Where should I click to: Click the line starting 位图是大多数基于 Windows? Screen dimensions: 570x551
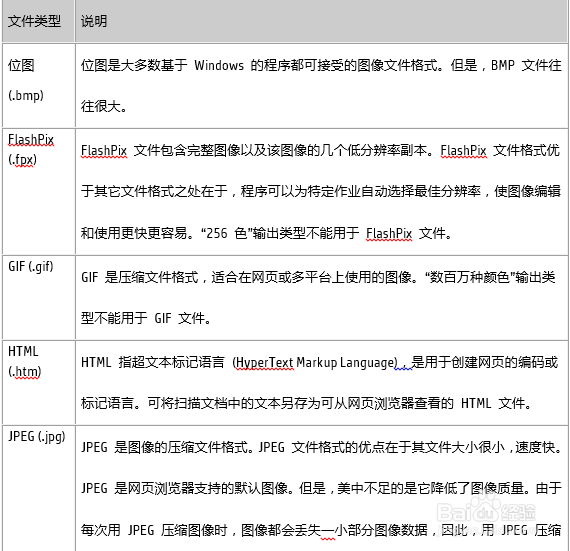[x=321, y=65]
